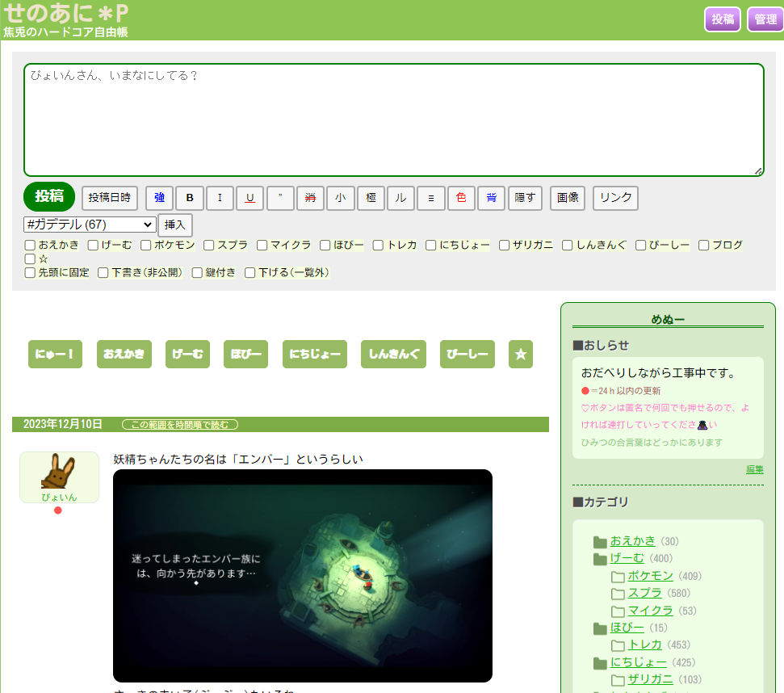This screenshot has height=693, width=784.
Task: Click the 強 emphasis formatting button
Action: coord(160,198)
